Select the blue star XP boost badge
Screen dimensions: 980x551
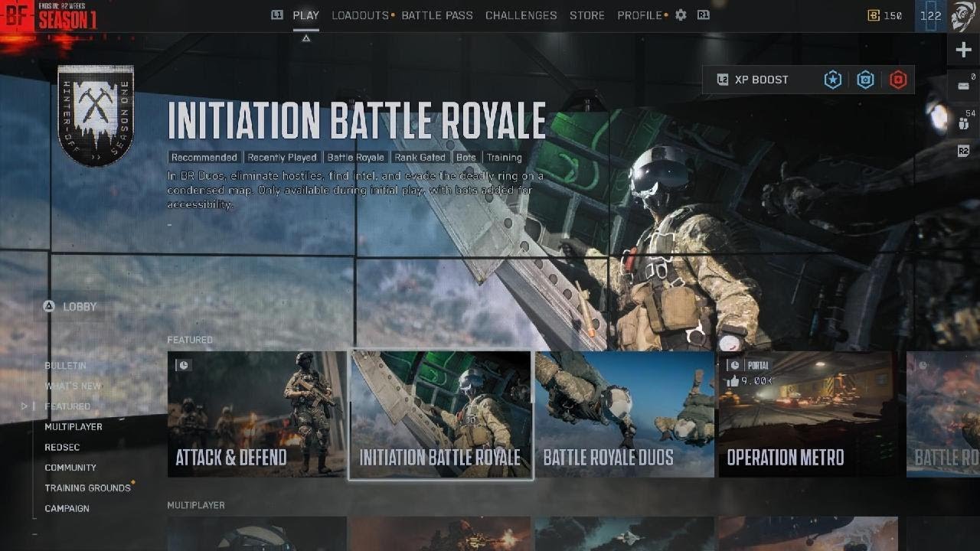pos(832,80)
